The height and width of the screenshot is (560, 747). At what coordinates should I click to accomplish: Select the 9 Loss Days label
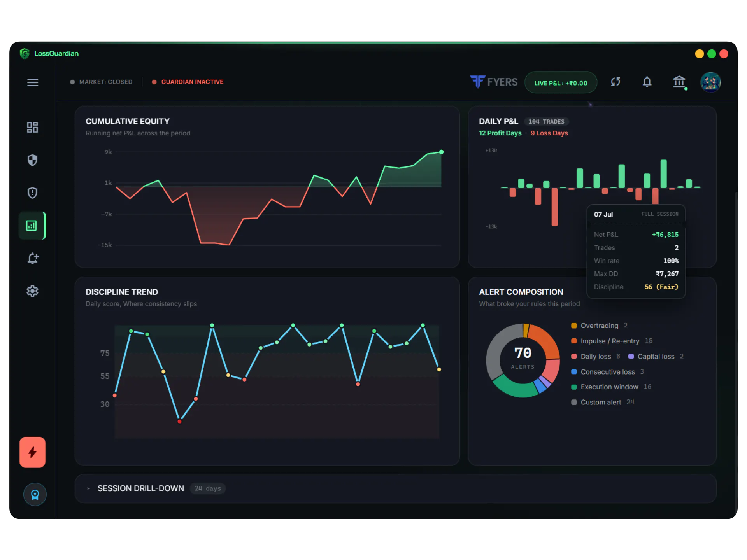(549, 133)
